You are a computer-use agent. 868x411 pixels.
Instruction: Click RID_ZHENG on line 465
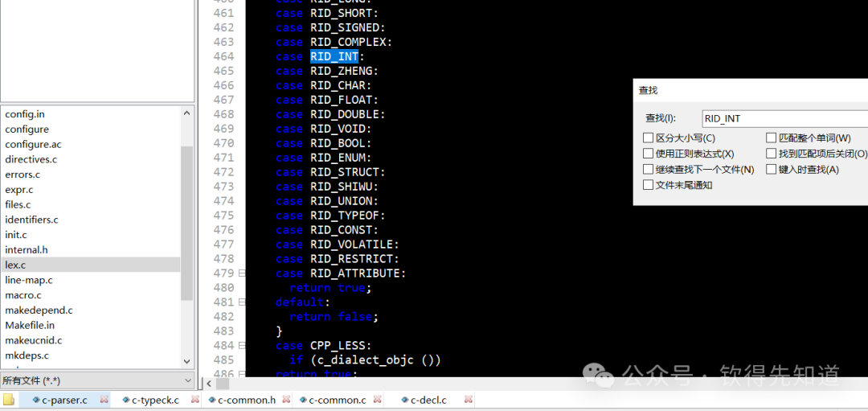tap(341, 71)
